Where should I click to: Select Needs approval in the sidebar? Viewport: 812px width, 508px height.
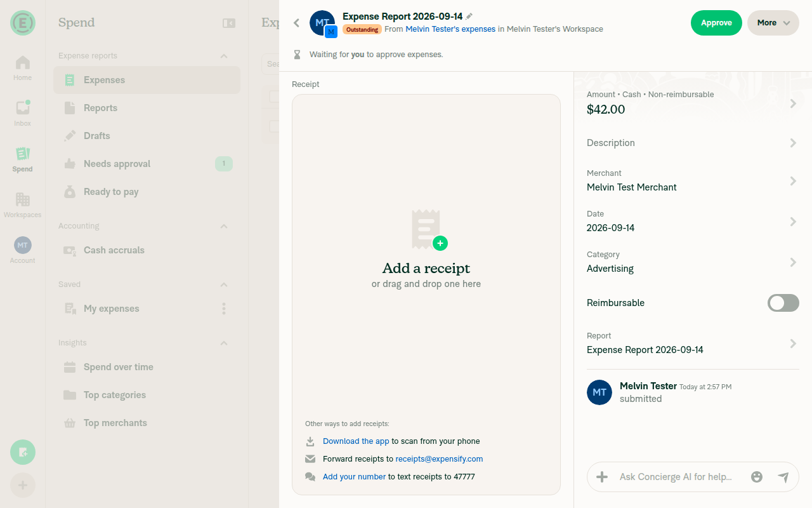147,164
